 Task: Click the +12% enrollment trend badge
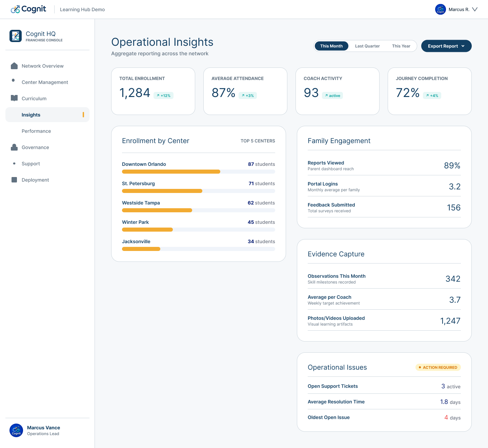163,96
